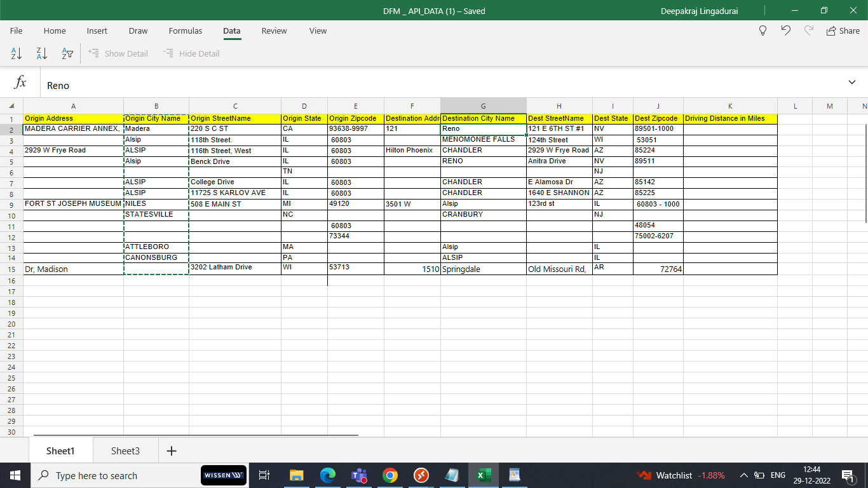Switch to the View tab
The width and height of the screenshot is (868, 488).
(318, 30)
